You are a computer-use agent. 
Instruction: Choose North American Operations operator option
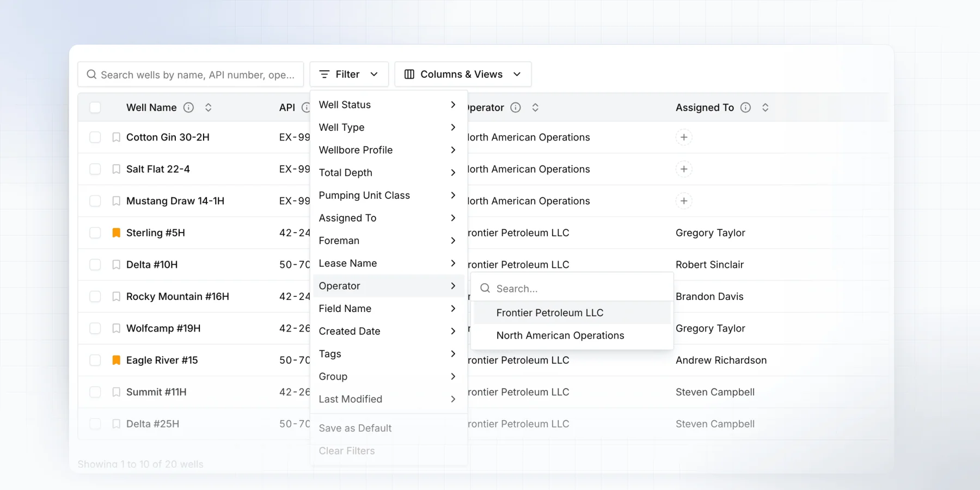click(572, 336)
